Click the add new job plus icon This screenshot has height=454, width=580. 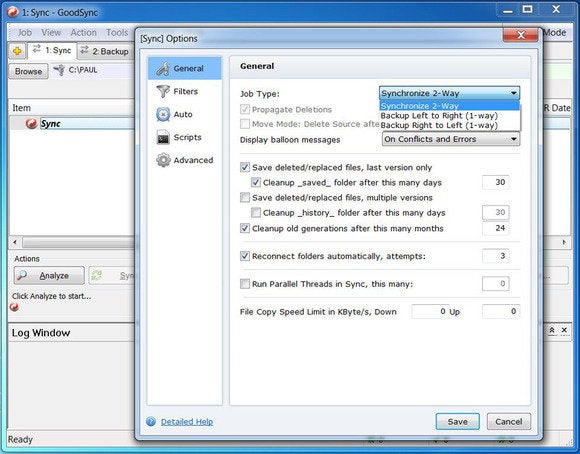tap(17, 51)
